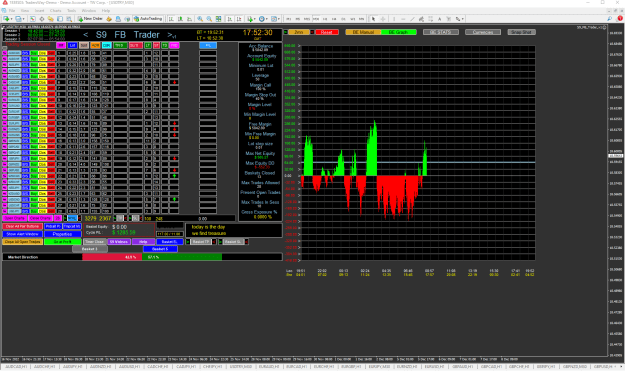
Task: Draw a vertical line tool
Action: click(x=394, y=19)
